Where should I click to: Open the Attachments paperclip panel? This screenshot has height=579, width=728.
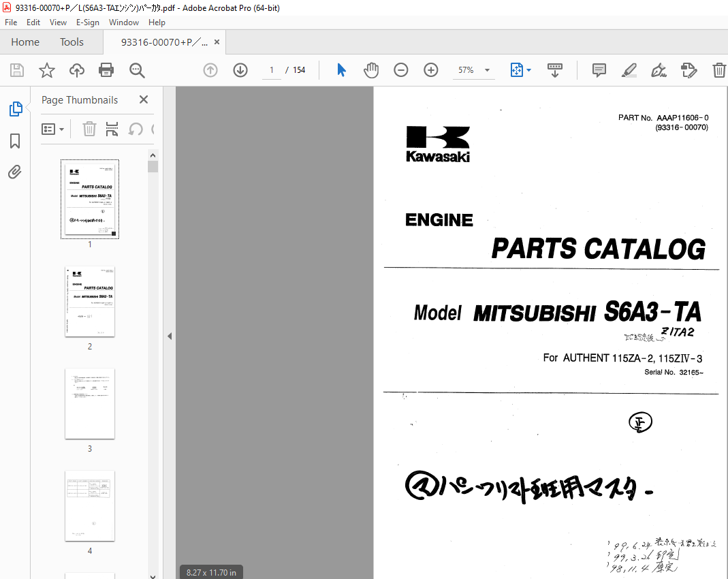click(x=15, y=172)
